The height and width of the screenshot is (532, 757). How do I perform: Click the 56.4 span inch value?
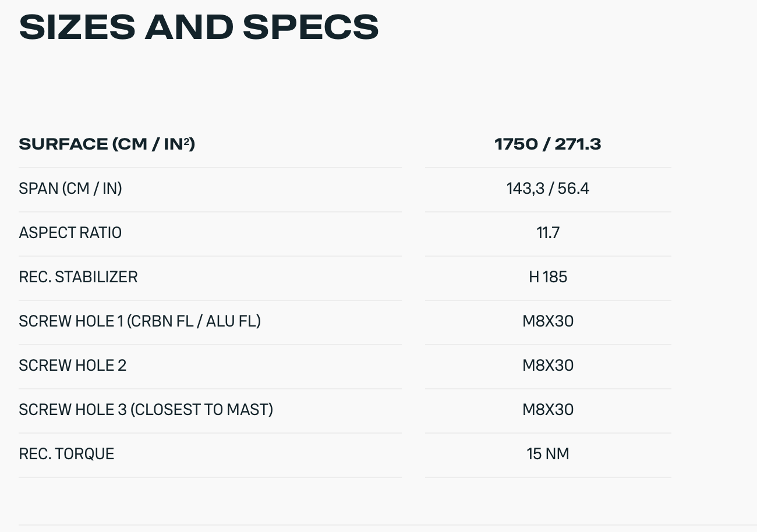[574, 189]
